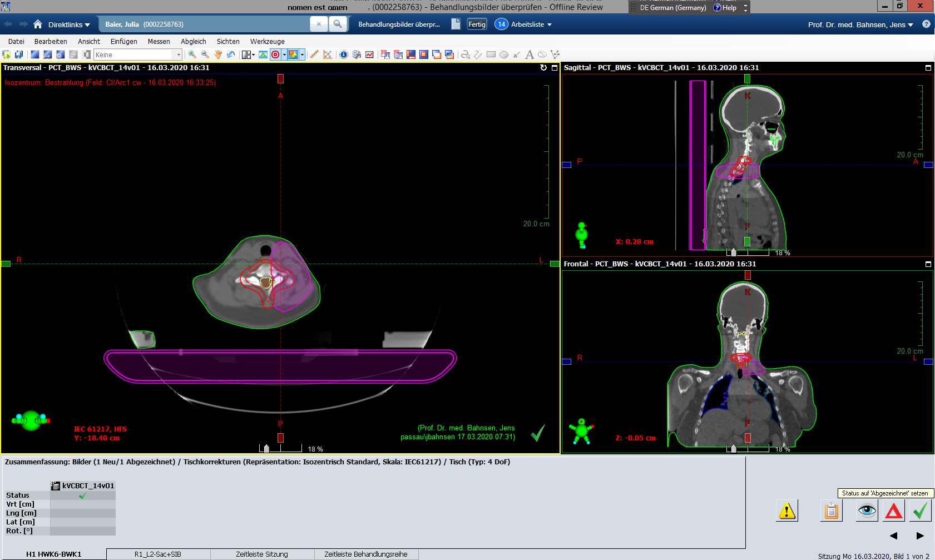Switch to Zeitleiste Sitzung tab
The width and height of the screenshot is (935, 560).
(x=261, y=554)
